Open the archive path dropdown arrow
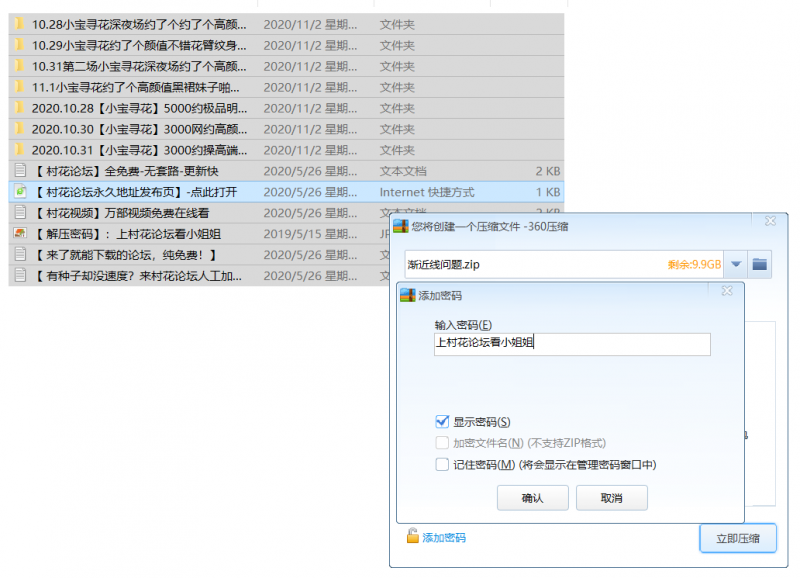Viewport: 800px width, 578px height. click(736, 264)
